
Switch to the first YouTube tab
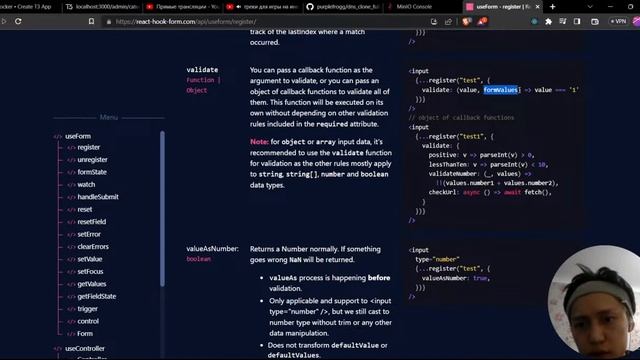[183, 7]
